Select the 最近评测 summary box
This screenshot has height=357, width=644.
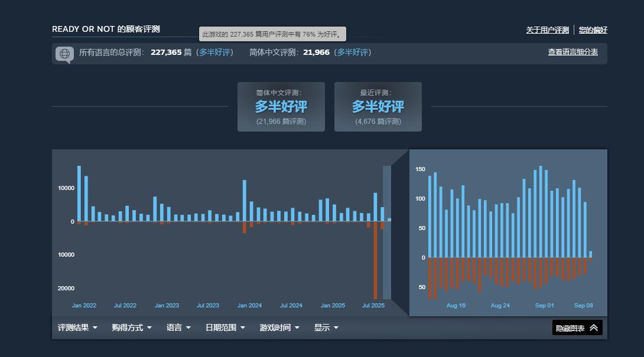pos(378,107)
